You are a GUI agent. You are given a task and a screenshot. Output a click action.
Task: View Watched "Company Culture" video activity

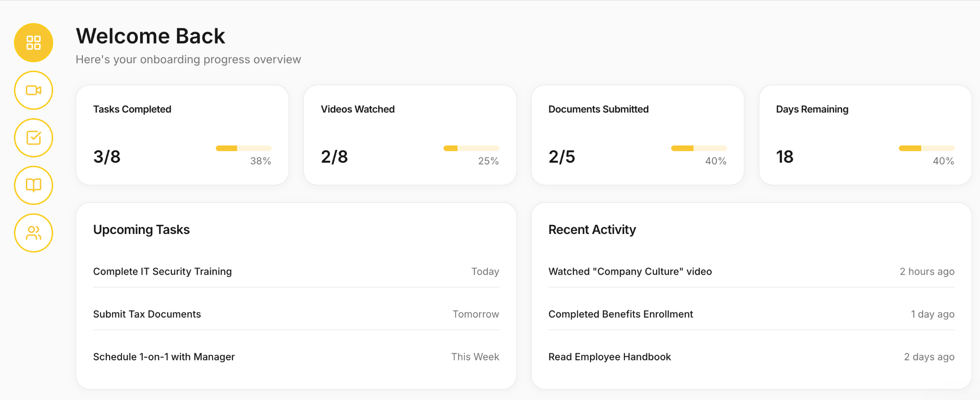click(x=751, y=271)
